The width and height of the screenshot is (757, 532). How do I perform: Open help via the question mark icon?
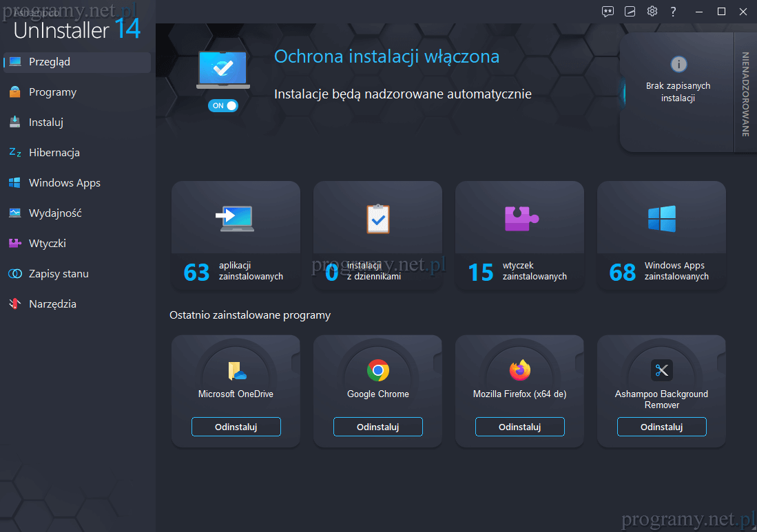click(673, 11)
